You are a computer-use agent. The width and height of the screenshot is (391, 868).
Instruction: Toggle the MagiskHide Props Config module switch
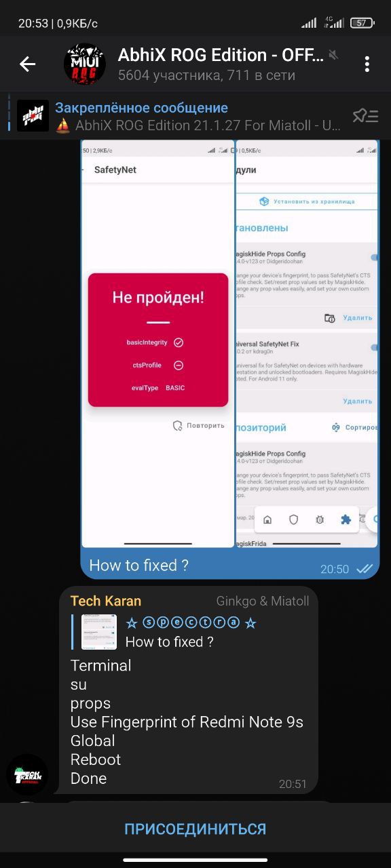pos(374,257)
